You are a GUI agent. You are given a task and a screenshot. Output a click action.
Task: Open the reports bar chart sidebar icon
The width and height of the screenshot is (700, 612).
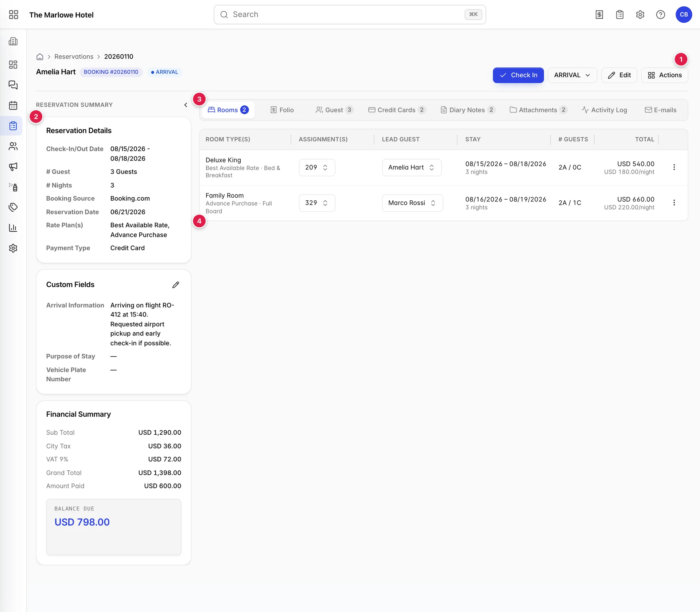pos(13,228)
